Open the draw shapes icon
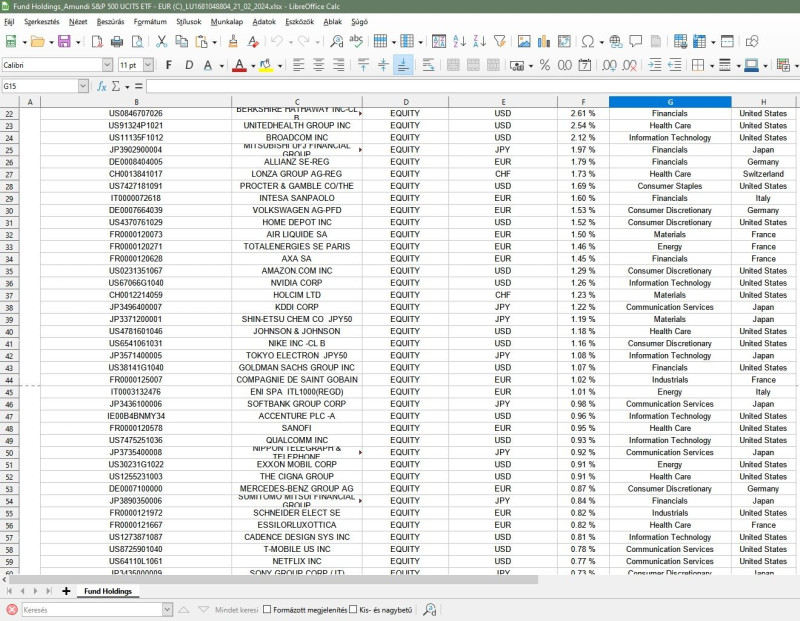 click(x=752, y=41)
